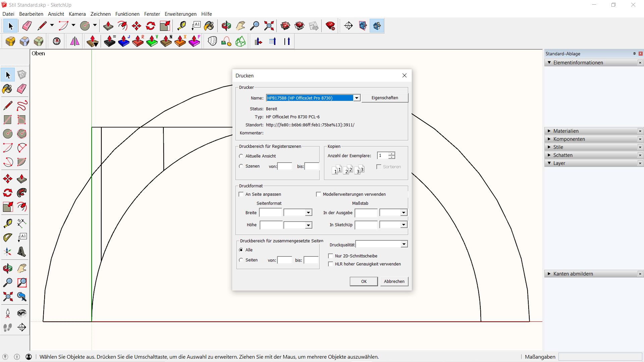Select the Freehand tool in left toolbar

click(22, 106)
